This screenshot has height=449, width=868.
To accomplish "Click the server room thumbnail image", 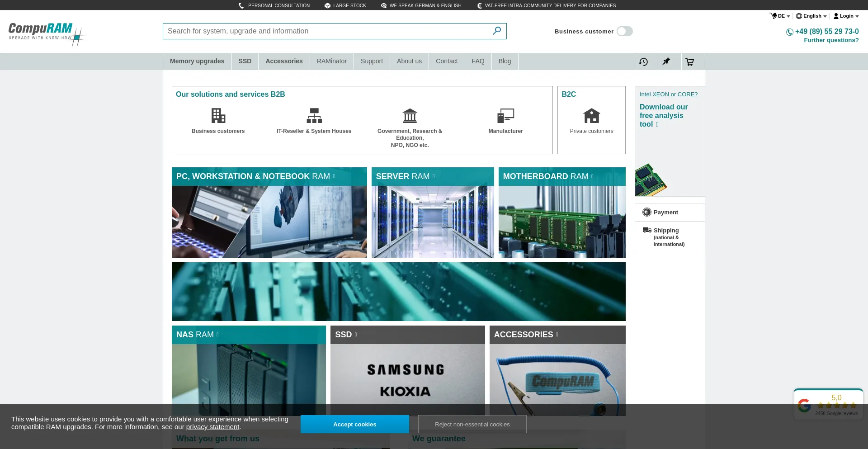I will [x=433, y=222].
